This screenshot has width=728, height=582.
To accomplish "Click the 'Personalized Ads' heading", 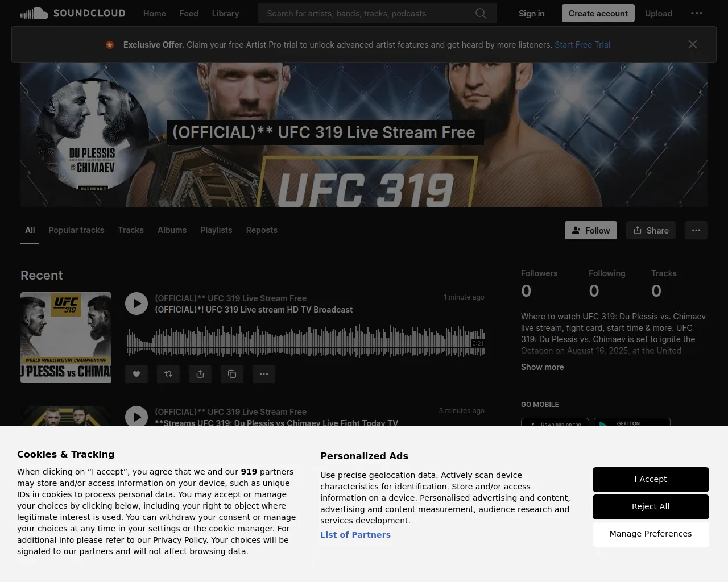I will tap(364, 456).
